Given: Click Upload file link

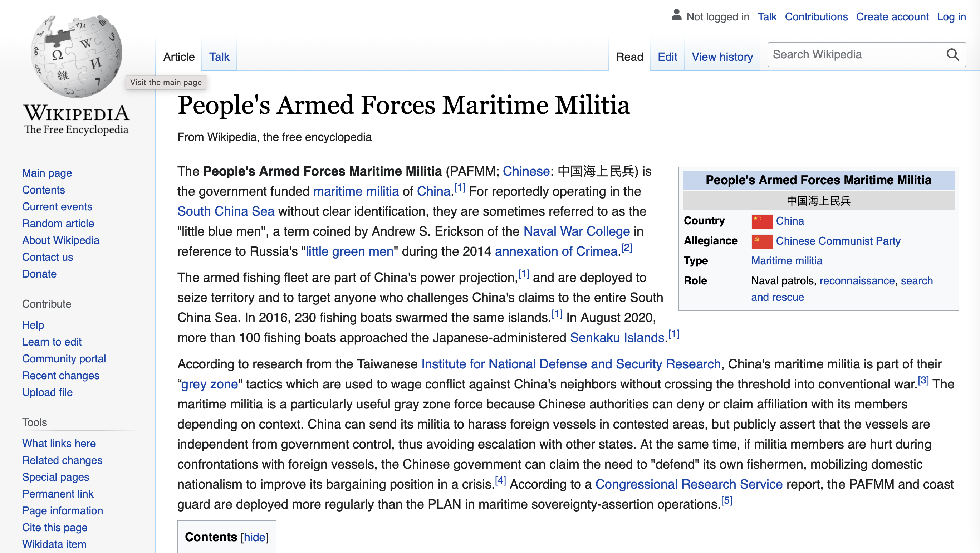Looking at the screenshot, I should [47, 392].
